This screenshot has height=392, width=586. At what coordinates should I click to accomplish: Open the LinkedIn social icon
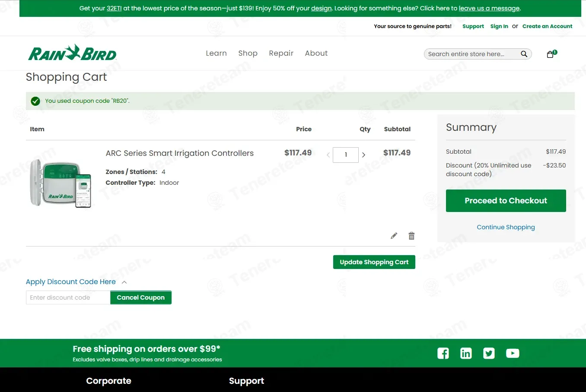point(466,353)
